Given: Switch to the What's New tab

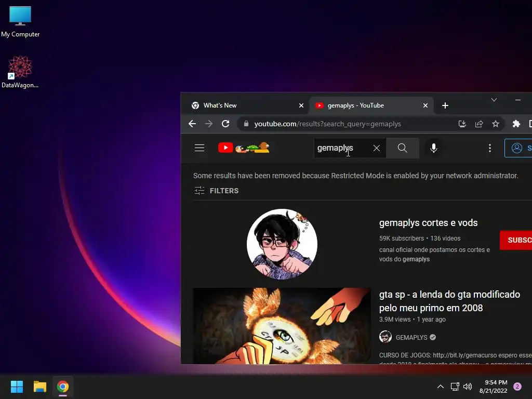Looking at the screenshot, I should point(247,105).
